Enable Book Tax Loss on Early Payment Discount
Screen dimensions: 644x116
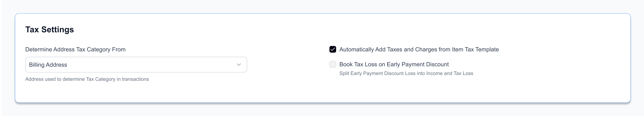point(332,64)
